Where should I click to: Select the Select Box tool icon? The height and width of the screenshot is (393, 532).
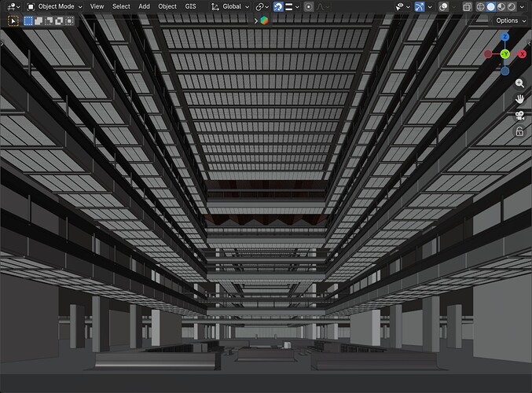pos(13,21)
